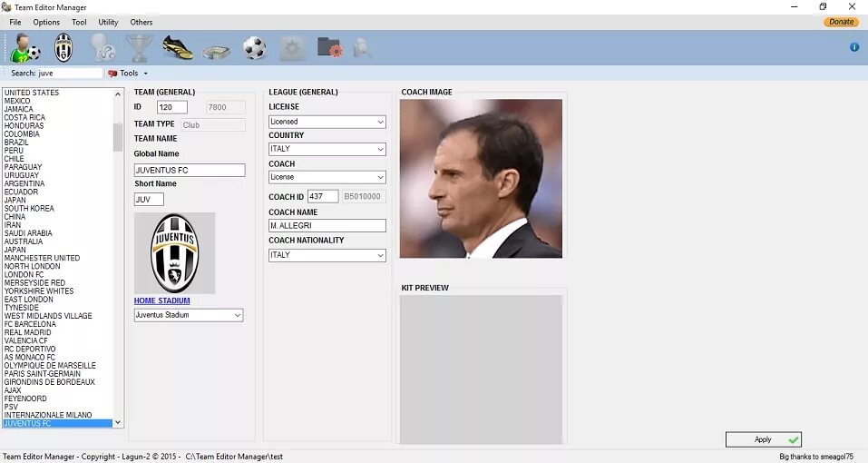This screenshot has height=463, width=868.
Task: Select PSV in the team list
Action: [11, 407]
